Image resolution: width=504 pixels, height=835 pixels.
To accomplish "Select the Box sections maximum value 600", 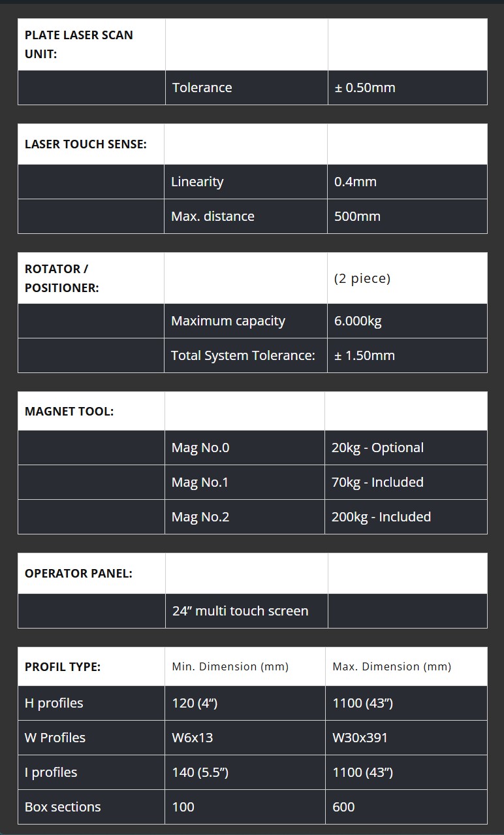I will (x=343, y=807).
